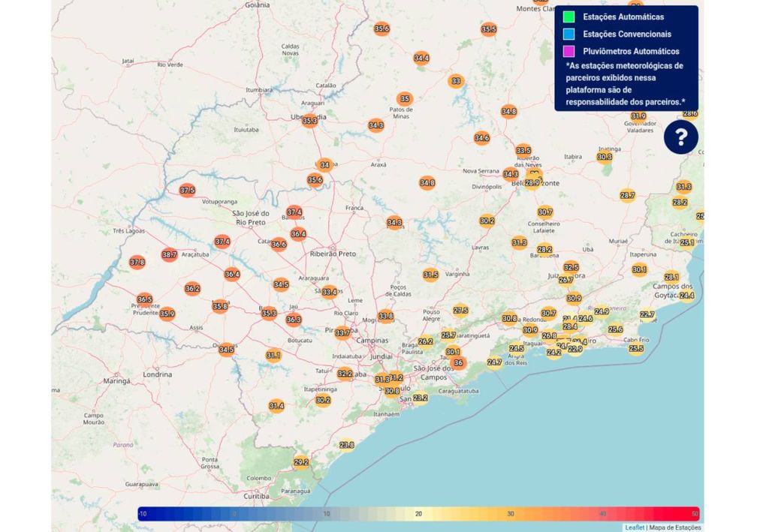Toggle the magenta Pluviômetros Automáticos swatch
Image resolution: width=769 pixels, height=532 pixels.
[567, 50]
